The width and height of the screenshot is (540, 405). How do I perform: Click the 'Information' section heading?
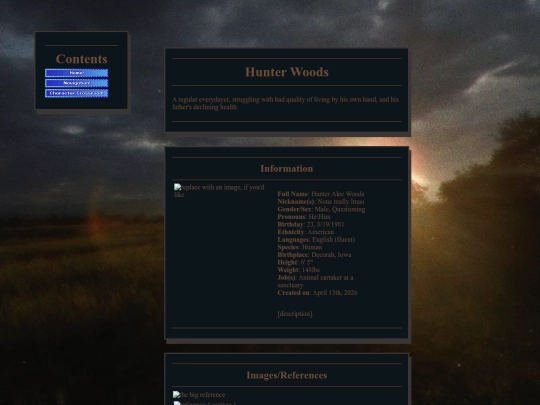click(287, 168)
